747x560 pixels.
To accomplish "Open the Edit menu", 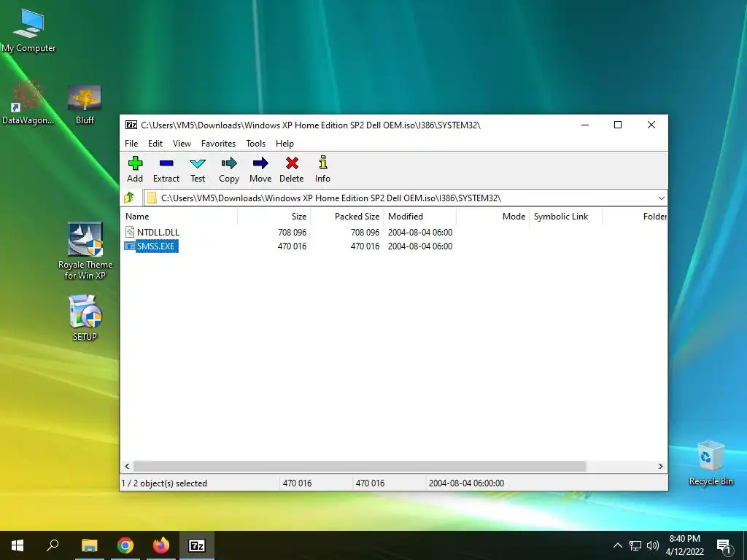I will [x=155, y=144].
